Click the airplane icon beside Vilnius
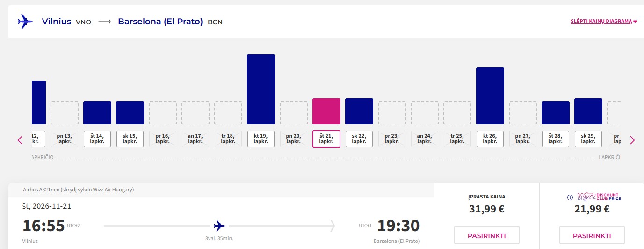Screen dimensions: 644x249 (25, 22)
